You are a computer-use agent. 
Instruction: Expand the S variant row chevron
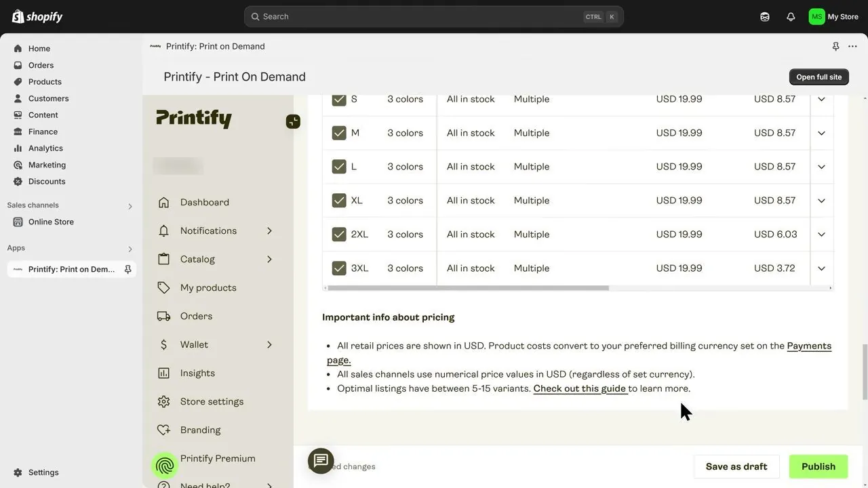click(821, 99)
